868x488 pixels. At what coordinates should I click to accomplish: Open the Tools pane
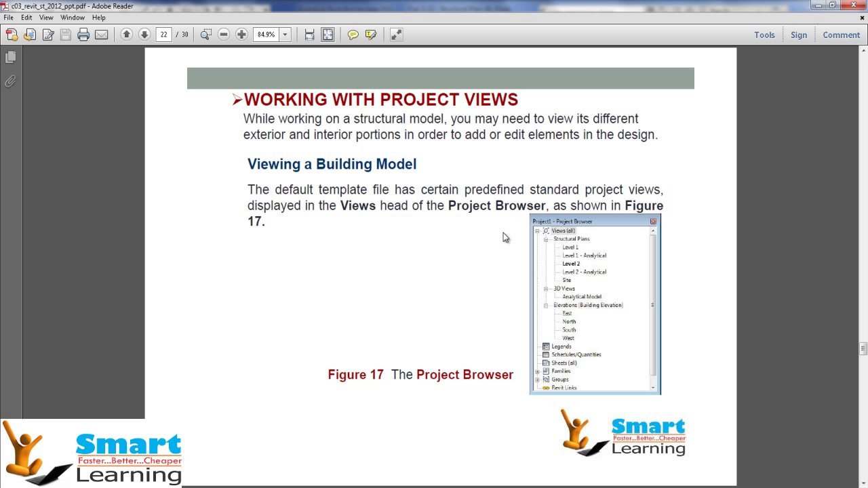coord(764,35)
